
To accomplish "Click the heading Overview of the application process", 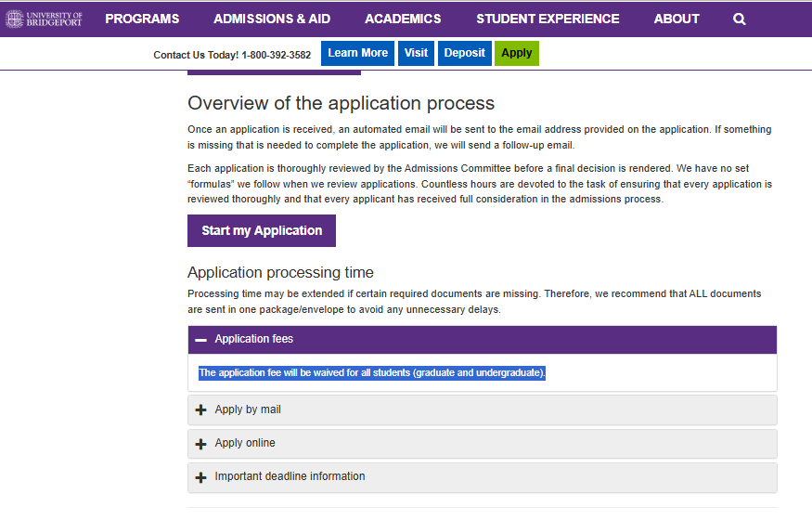I will (341, 103).
